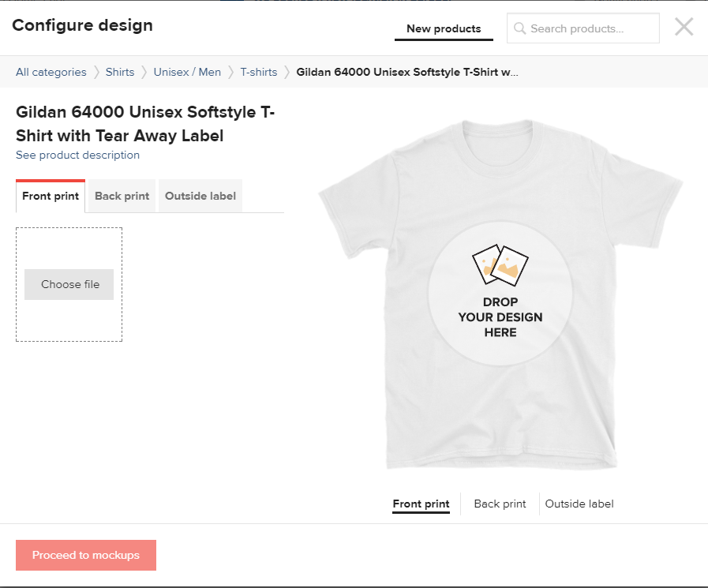The height and width of the screenshot is (588, 708).
Task: Select Back print view below the shirt
Action: [500, 504]
